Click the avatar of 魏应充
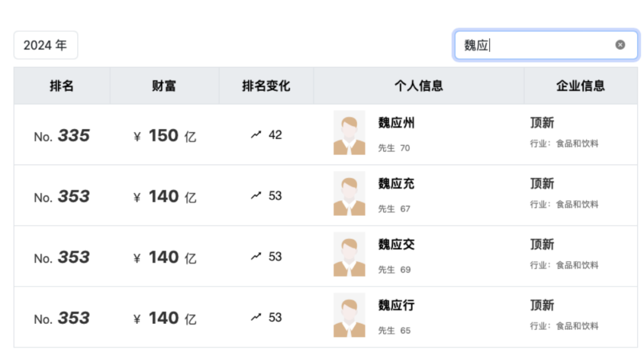The image size is (644, 356). click(349, 194)
